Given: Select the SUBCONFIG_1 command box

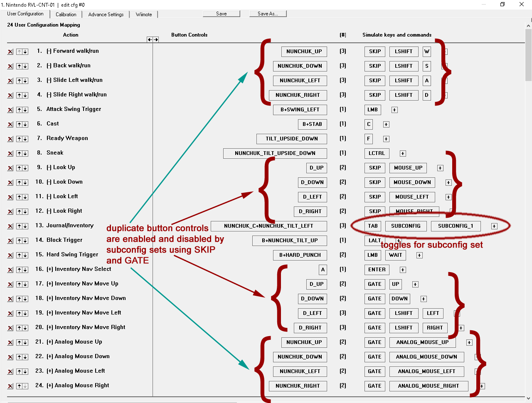Looking at the screenshot, I should (x=456, y=226).
